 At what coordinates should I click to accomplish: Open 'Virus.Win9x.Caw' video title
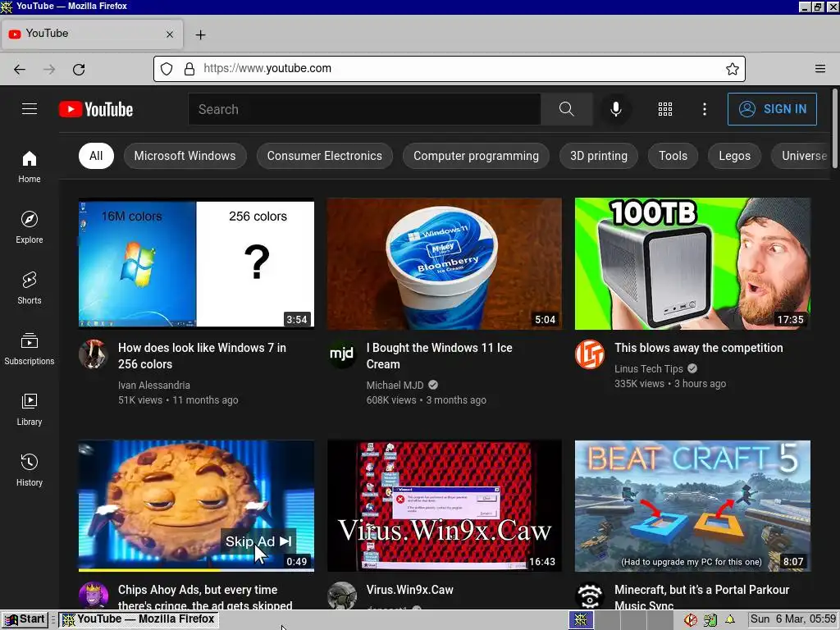tap(410, 590)
